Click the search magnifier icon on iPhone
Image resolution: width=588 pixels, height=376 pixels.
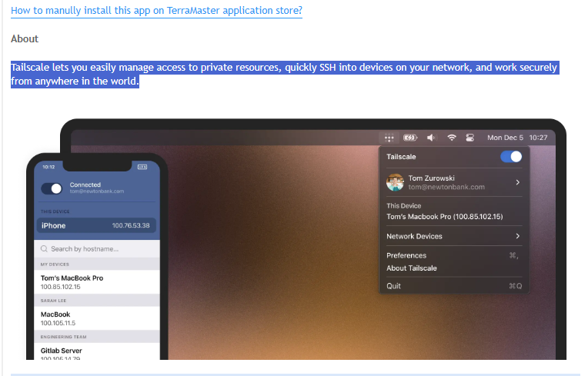pyautogui.click(x=44, y=248)
